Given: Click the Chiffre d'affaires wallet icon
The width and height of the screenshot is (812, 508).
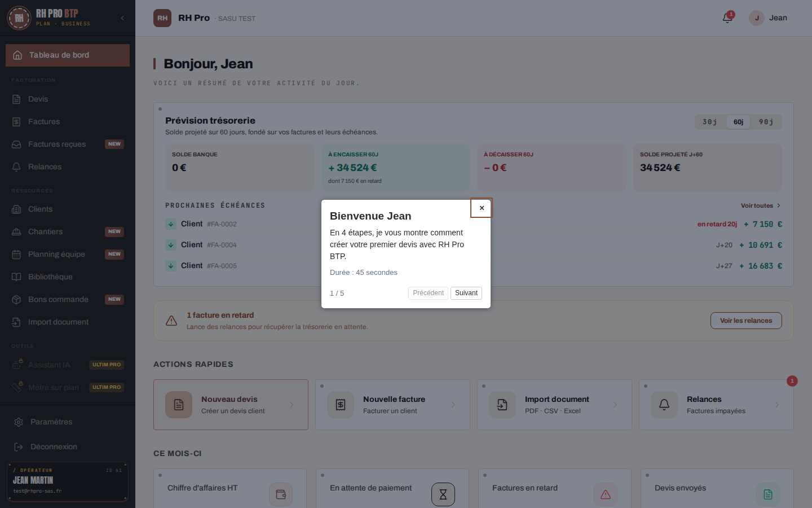Looking at the screenshot, I should click(281, 494).
